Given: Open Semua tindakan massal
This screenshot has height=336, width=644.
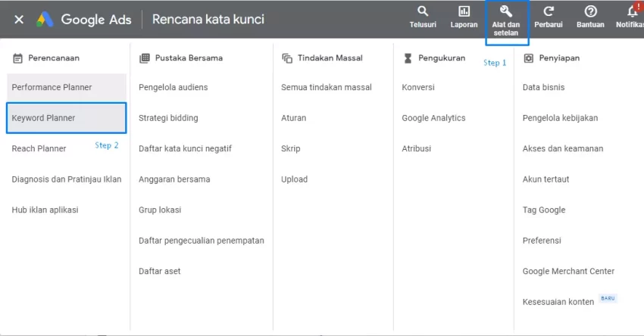Looking at the screenshot, I should tap(326, 87).
